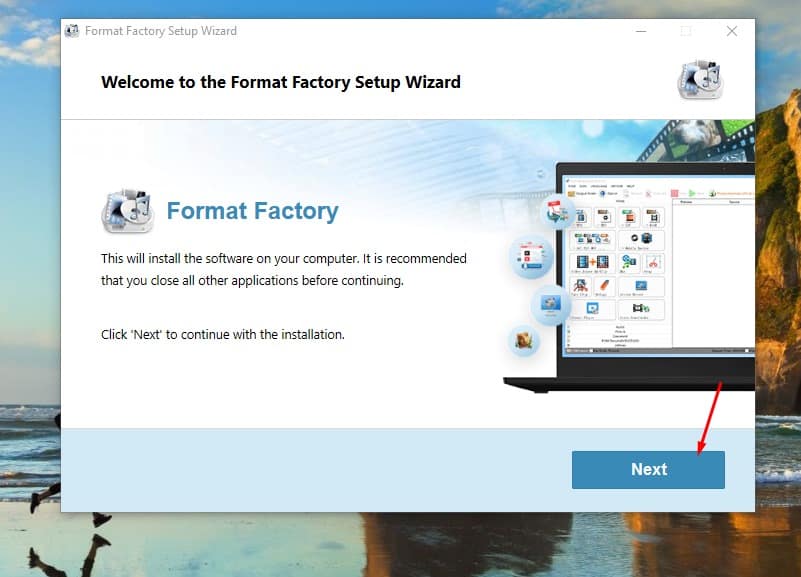Viewport: 801px width, 577px height.
Task: Close the Format Factory Setup Wizard window
Action: coord(732,31)
